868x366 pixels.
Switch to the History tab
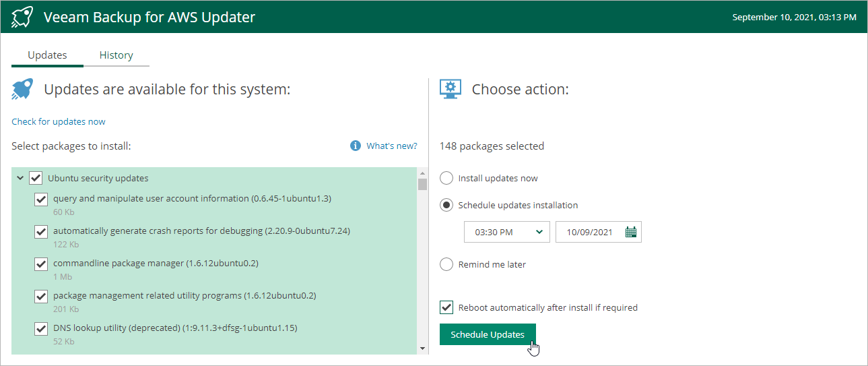pyautogui.click(x=116, y=55)
